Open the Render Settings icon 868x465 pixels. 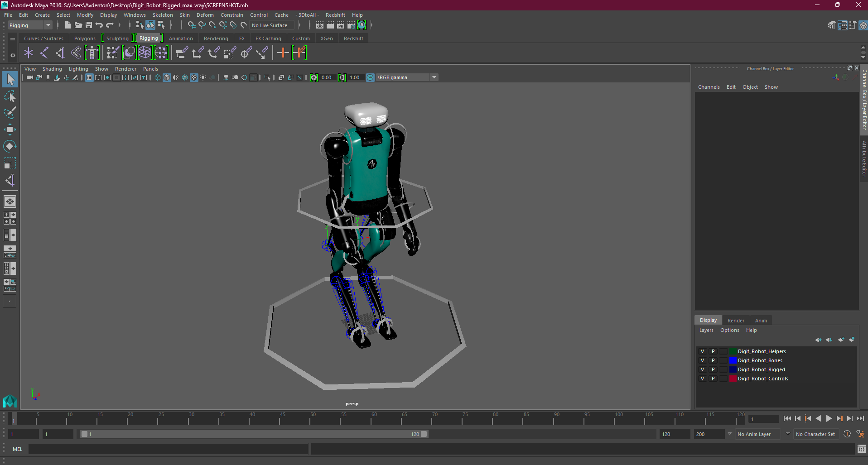(x=351, y=25)
